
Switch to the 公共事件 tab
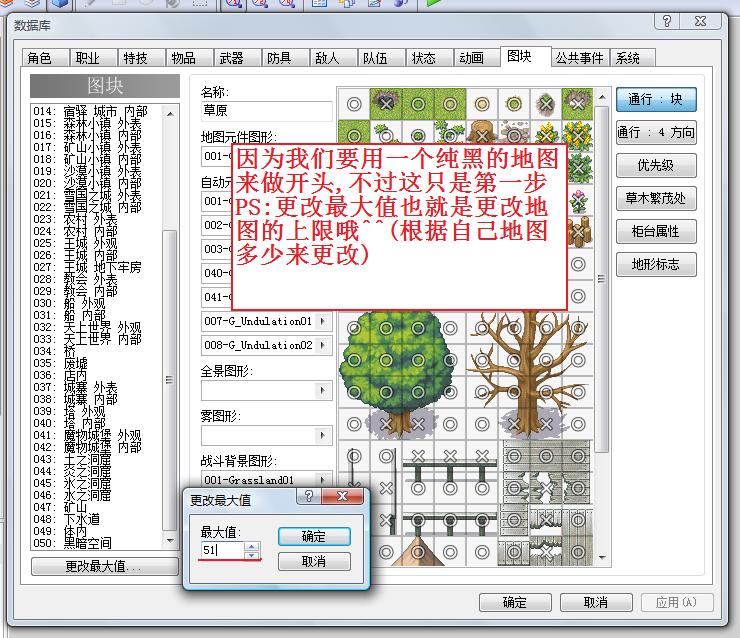click(x=579, y=58)
